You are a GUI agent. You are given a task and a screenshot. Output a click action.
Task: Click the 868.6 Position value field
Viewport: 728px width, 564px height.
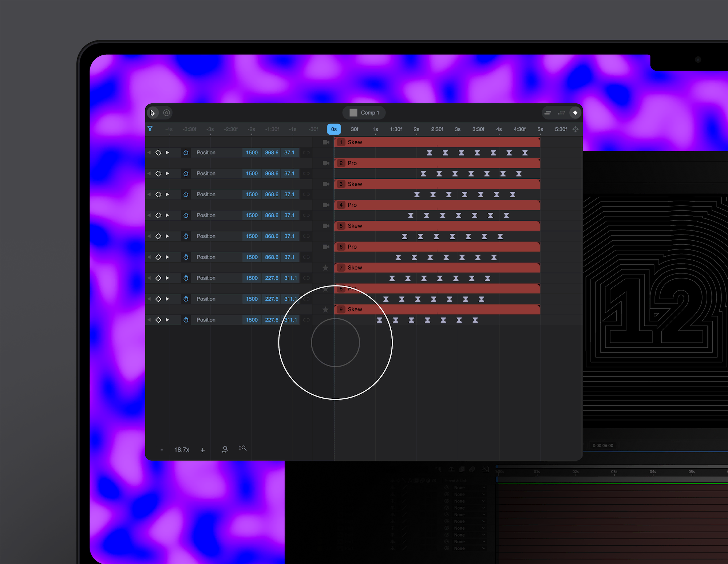(271, 153)
